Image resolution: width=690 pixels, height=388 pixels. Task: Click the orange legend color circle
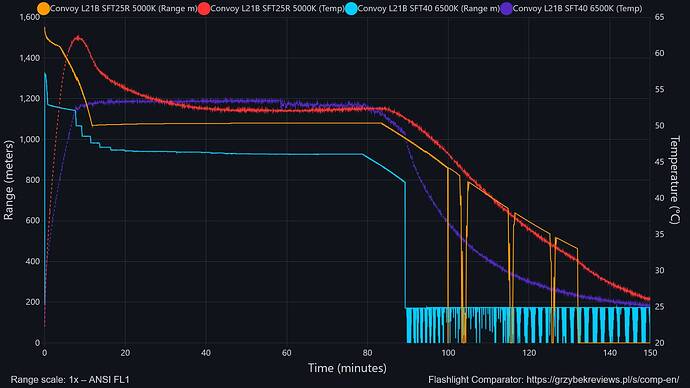coord(44,8)
